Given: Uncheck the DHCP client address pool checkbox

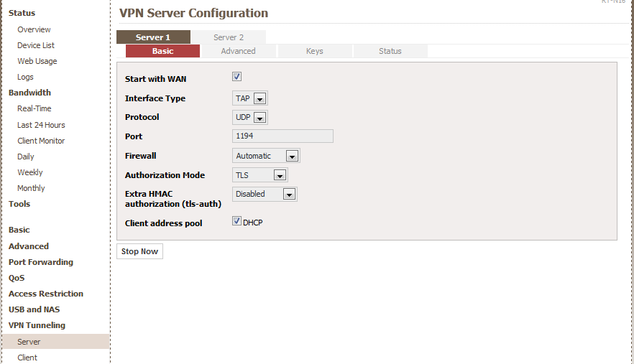Looking at the screenshot, I should point(236,222).
